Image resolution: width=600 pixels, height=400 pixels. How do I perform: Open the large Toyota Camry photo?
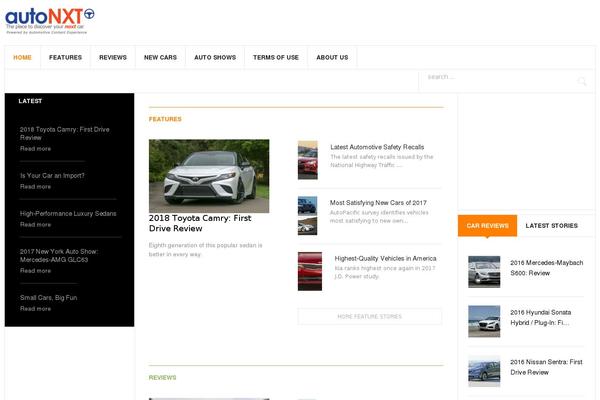click(x=209, y=176)
